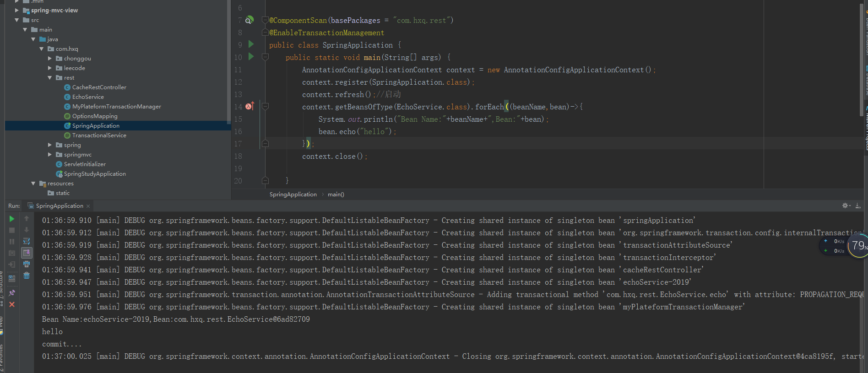Click the Down the stack trace arrow
The height and width of the screenshot is (373, 868).
[x=27, y=230]
